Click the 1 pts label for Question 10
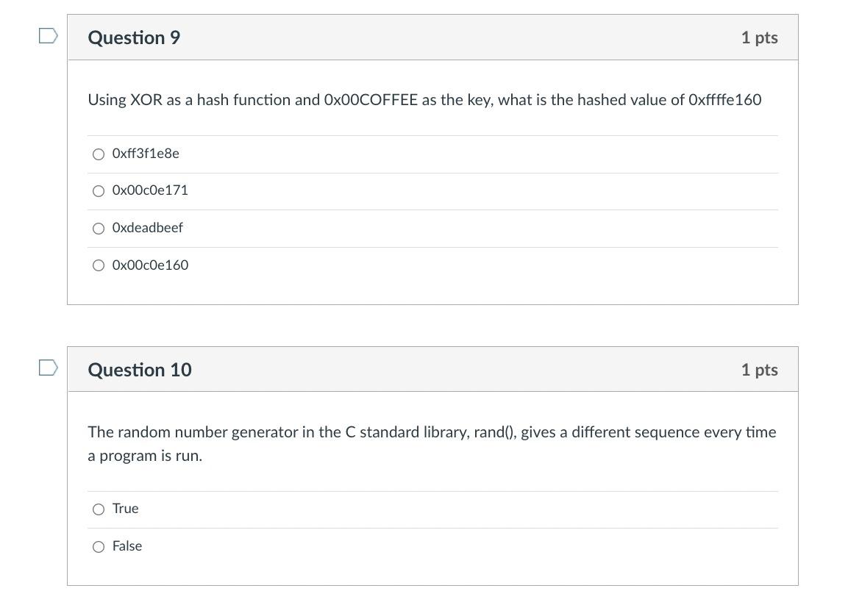The image size is (862, 616). point(759,370)
